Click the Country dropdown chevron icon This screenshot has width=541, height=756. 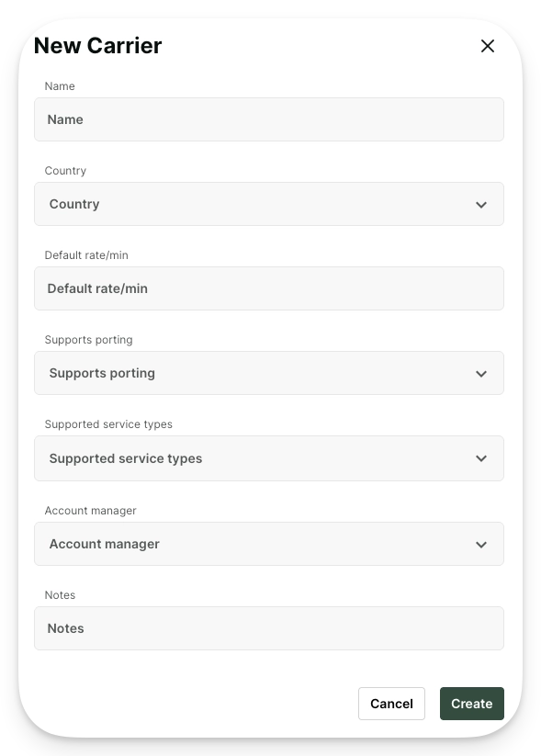pos(480,205)
